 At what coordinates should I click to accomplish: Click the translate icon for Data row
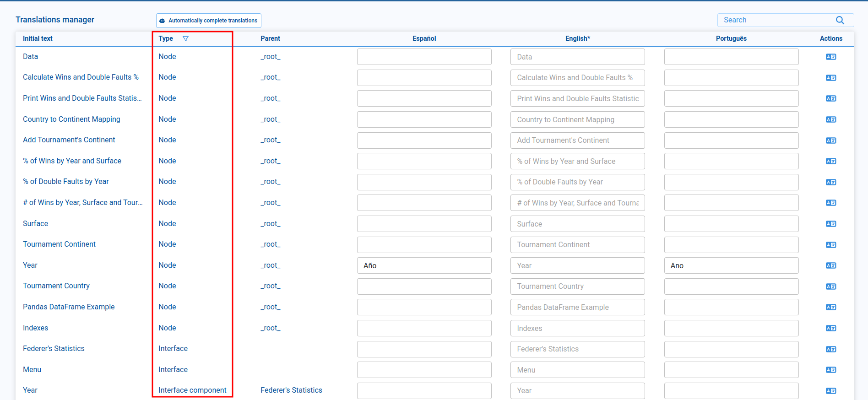click(830, 57)
